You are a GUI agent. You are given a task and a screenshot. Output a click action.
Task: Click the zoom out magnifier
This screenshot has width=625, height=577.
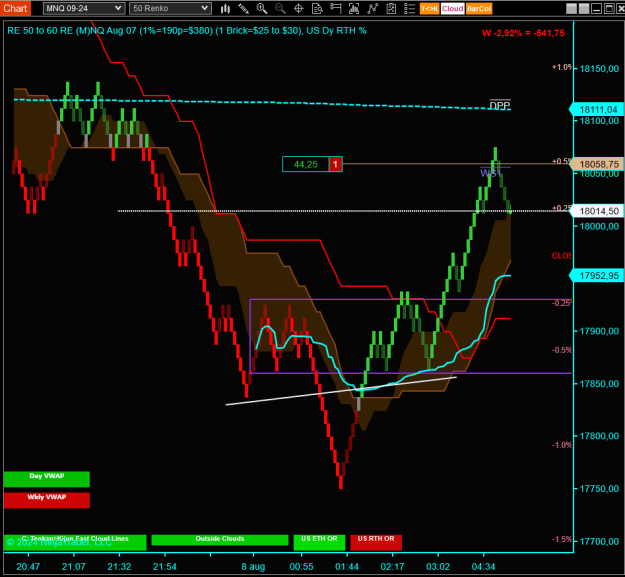280,8
